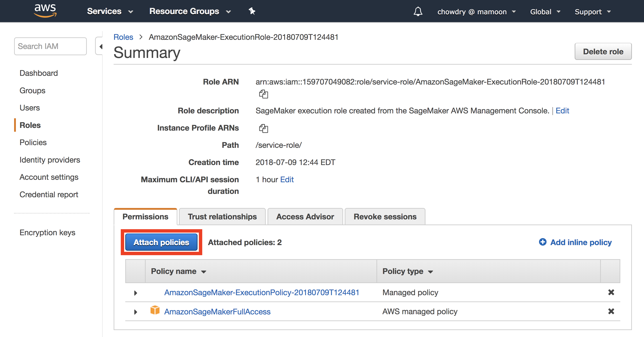Click the pin shortcut icon in the top bar
Viewport: 644px width, 337px height.
[252, 11]
